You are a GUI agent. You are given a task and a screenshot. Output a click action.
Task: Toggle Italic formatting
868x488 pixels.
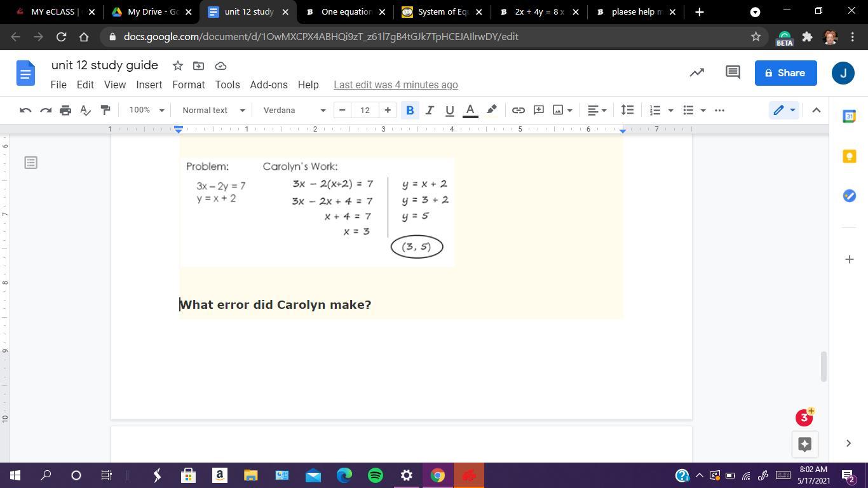coord(430,110)
